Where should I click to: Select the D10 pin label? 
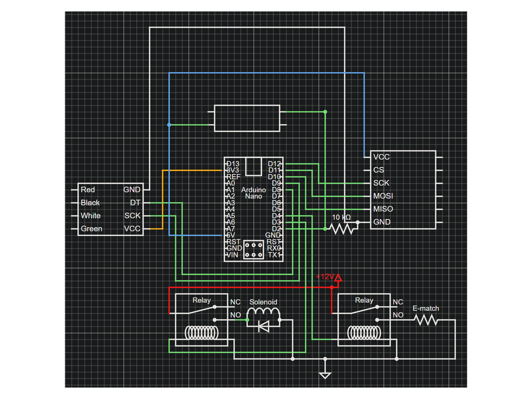(x=274, y=176)
